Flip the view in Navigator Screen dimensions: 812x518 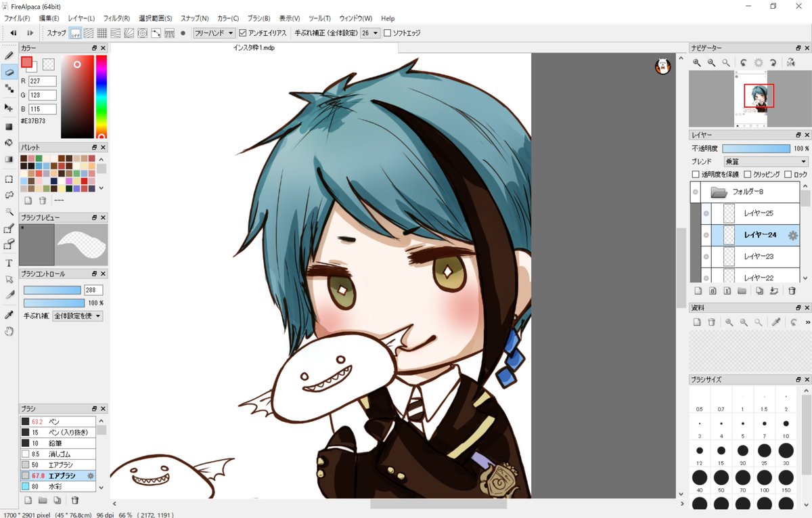(x=790, y=62)
